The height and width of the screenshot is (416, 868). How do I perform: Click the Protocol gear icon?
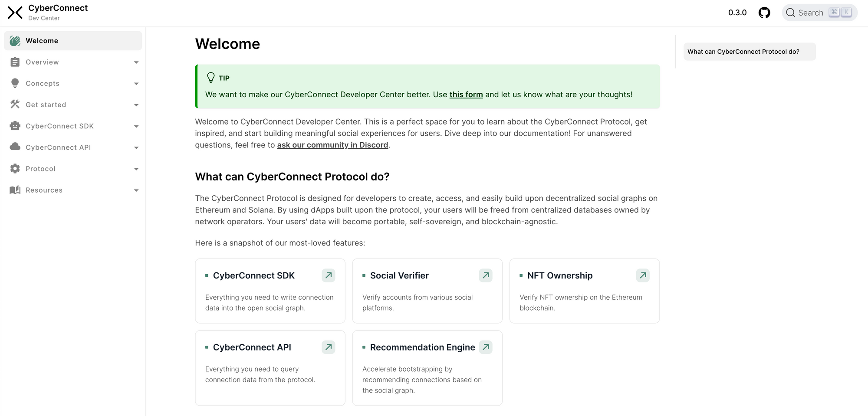click(15, 169)
